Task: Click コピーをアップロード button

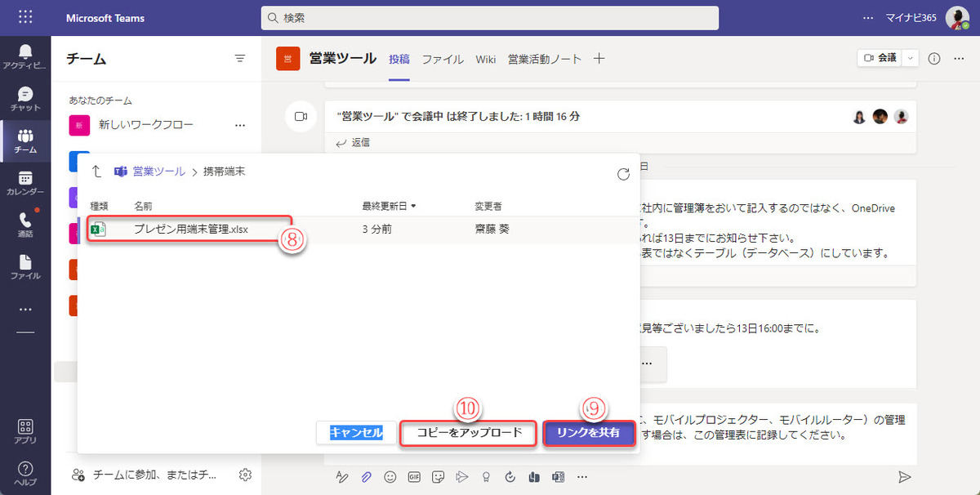Action: coord(469,433)
